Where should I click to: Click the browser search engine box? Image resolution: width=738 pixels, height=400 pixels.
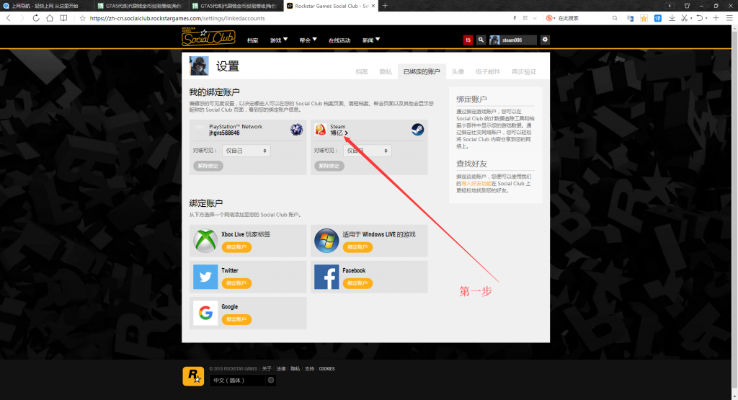(x=582, y=18)
